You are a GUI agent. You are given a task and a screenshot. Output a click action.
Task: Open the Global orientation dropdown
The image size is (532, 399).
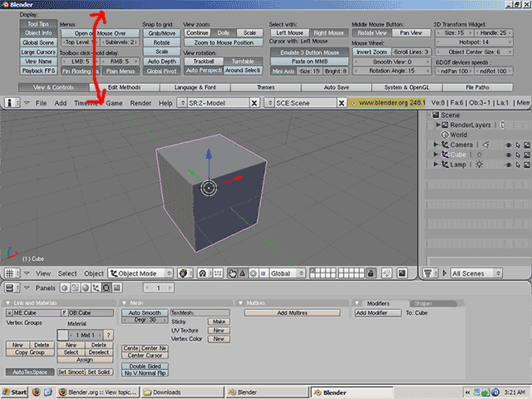click(x=288, y=273)
